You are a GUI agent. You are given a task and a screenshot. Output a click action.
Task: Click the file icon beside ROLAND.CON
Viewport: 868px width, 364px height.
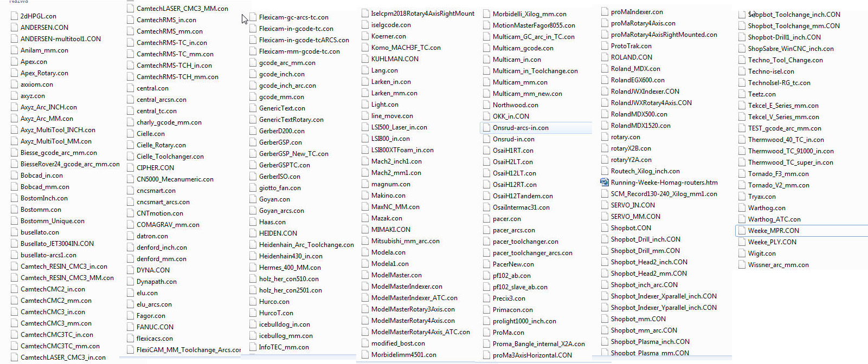pyautogui.click(x=605, y=57)
